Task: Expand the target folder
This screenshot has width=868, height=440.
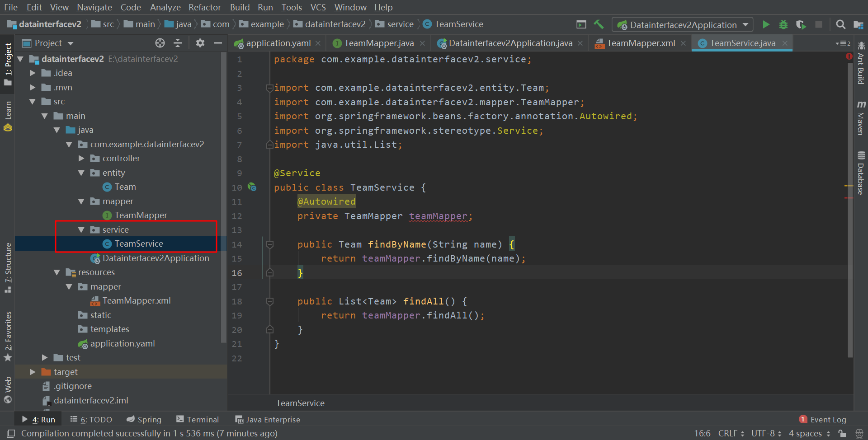Action: (x=33, y=372)
